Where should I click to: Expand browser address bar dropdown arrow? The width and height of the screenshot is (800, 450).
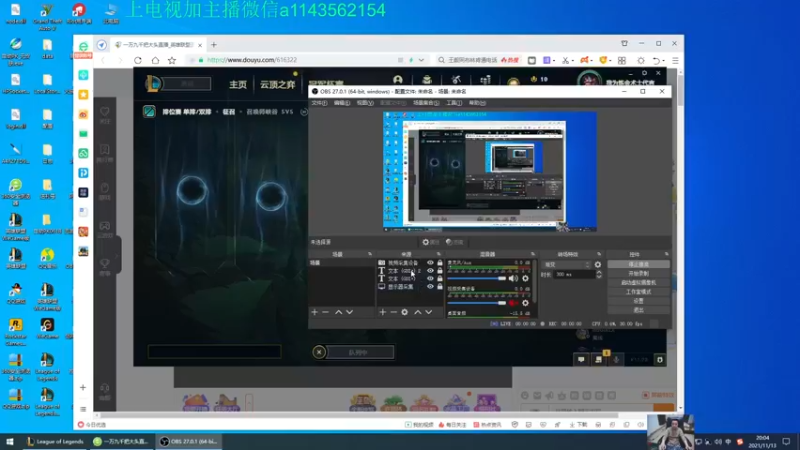421,60
